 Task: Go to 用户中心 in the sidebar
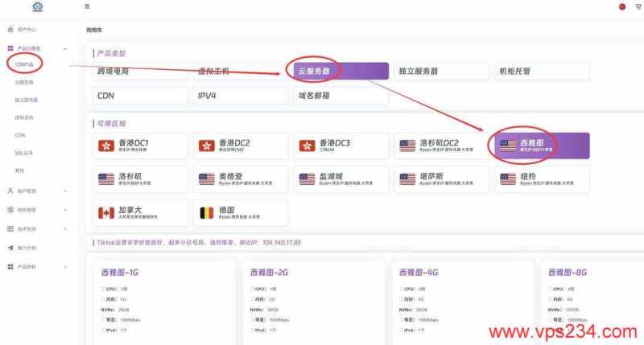(26, 29)
